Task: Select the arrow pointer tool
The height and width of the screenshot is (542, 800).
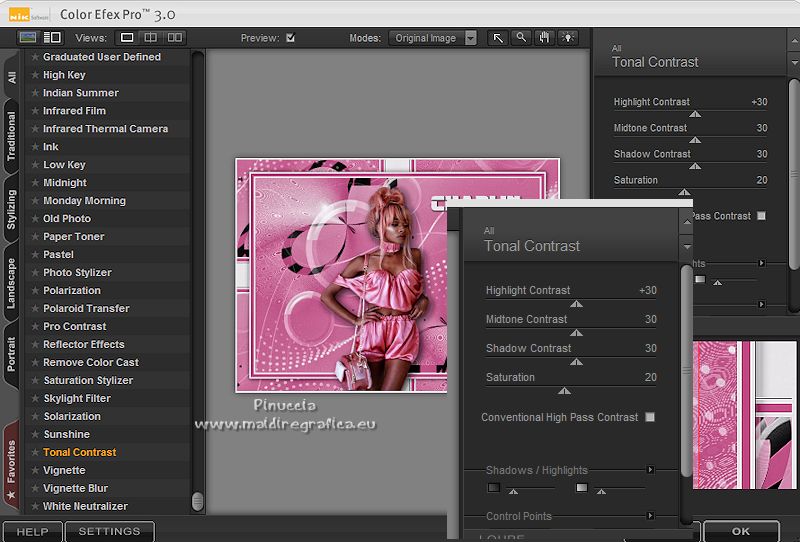Action: click(x=498, y=38)
